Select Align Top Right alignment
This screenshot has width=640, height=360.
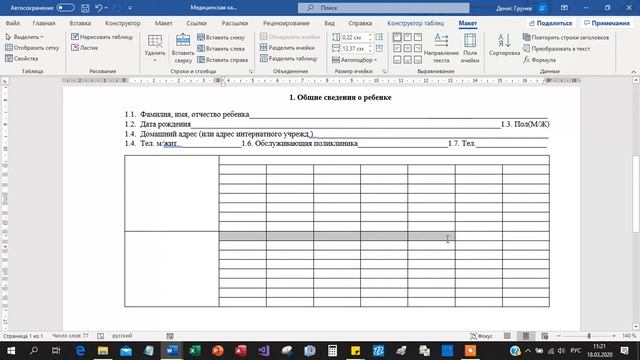pos(418,37)
